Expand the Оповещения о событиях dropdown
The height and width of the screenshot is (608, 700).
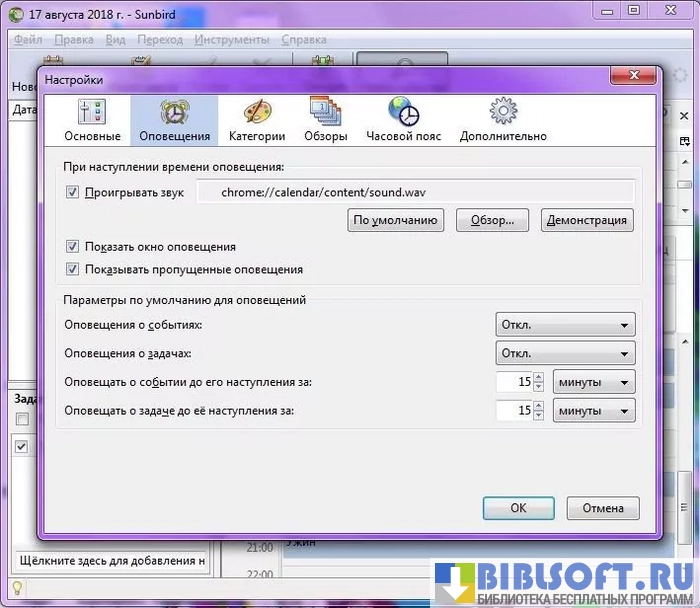tap(565, 325)
